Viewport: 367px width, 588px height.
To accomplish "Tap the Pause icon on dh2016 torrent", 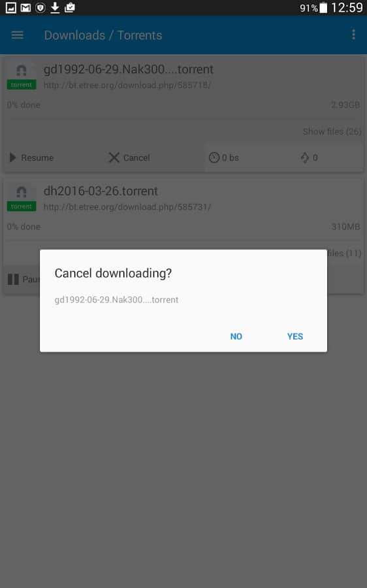I will point(13,280).
